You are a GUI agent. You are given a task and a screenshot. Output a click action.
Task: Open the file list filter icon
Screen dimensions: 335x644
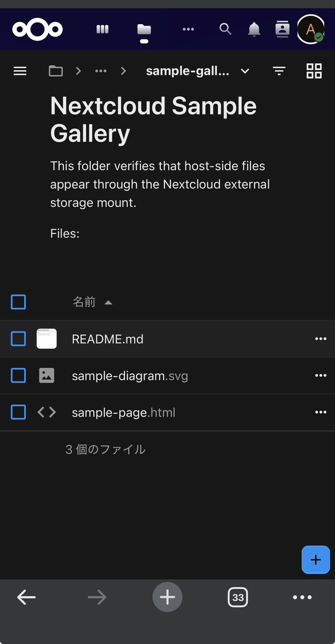[279, 71]
